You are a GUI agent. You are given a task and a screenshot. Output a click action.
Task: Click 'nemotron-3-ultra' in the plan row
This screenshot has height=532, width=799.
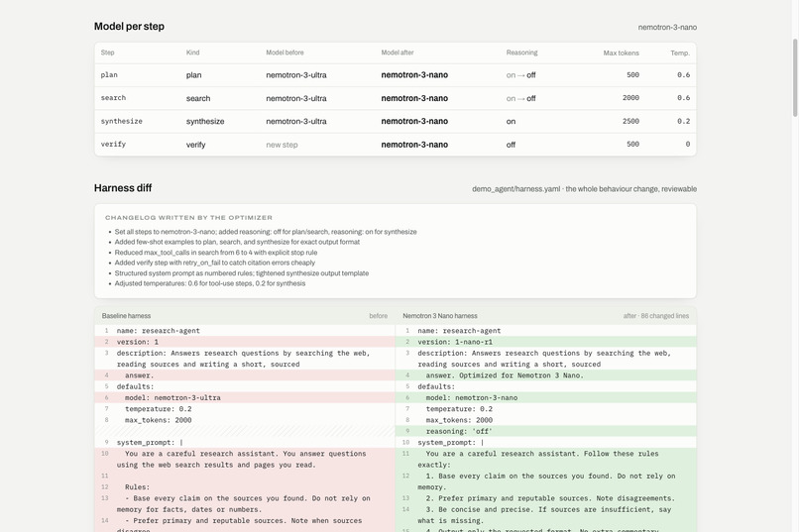[x=296, y=75]
